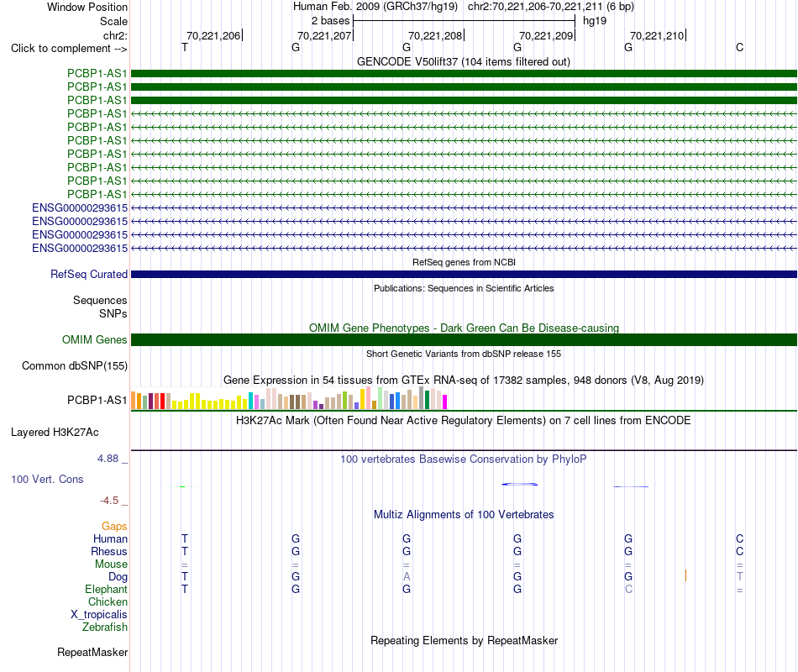
Task: Click the T base in the complement row
Action: tap(185, 47)
